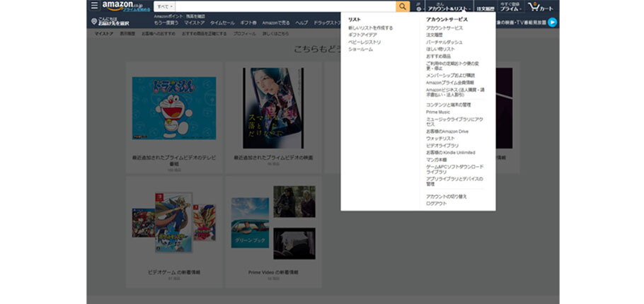Click the orange search magnifier button

point(403,6)
